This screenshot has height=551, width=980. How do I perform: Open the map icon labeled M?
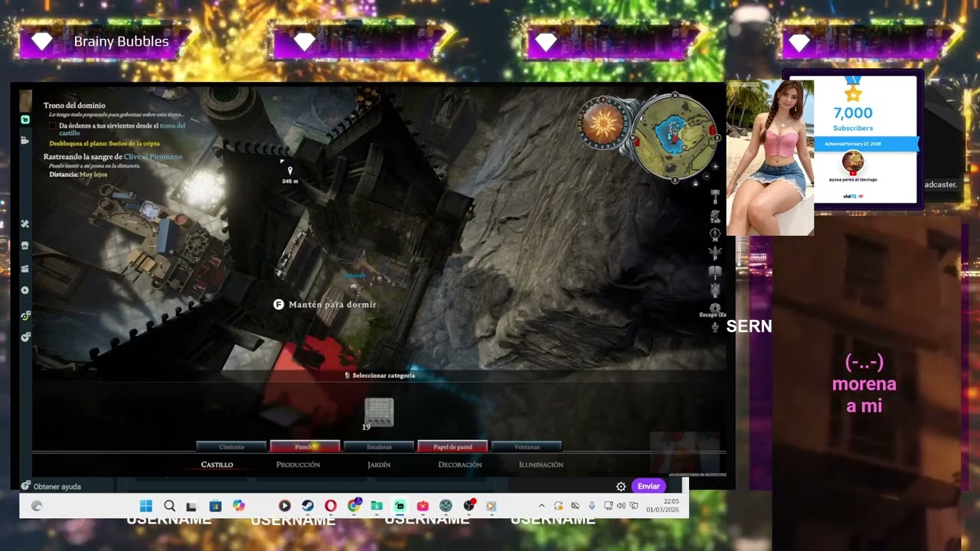point(715,234)
